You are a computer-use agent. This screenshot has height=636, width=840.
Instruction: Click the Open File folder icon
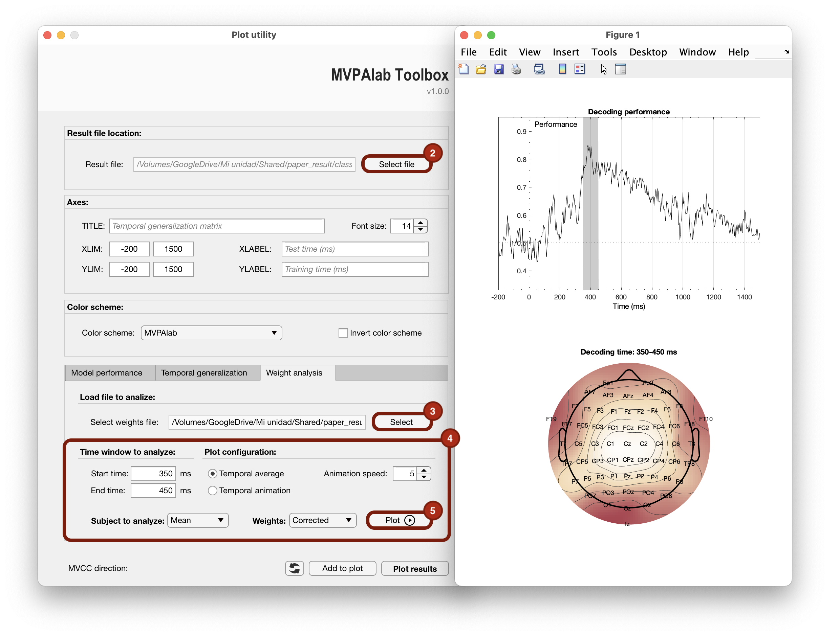click(481, 69)
